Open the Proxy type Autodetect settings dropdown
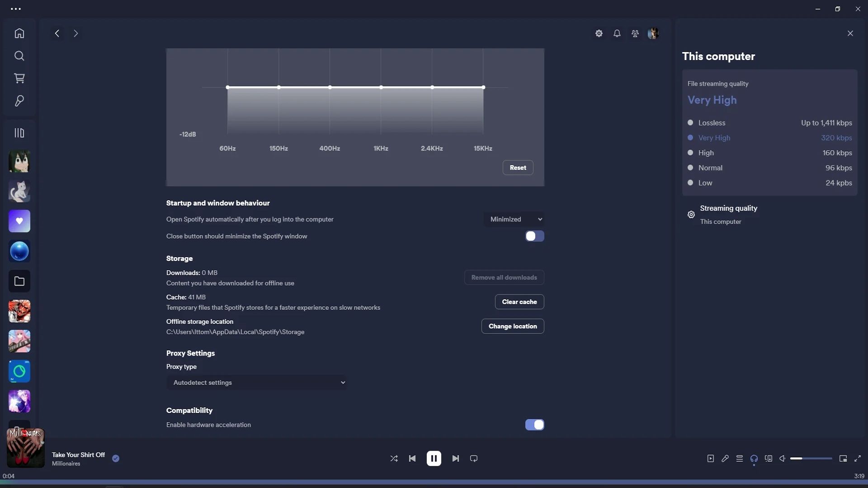 [257, 382]
